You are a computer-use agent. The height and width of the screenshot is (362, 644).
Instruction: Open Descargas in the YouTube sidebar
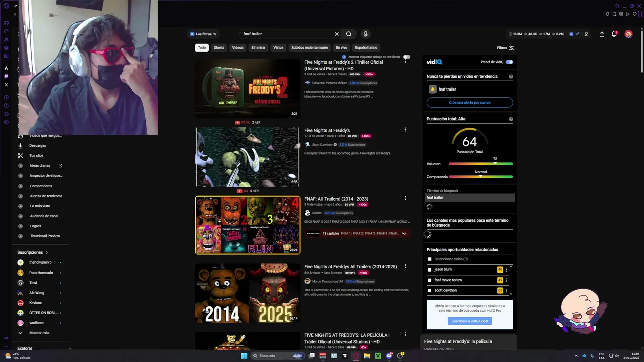[38, 146]
